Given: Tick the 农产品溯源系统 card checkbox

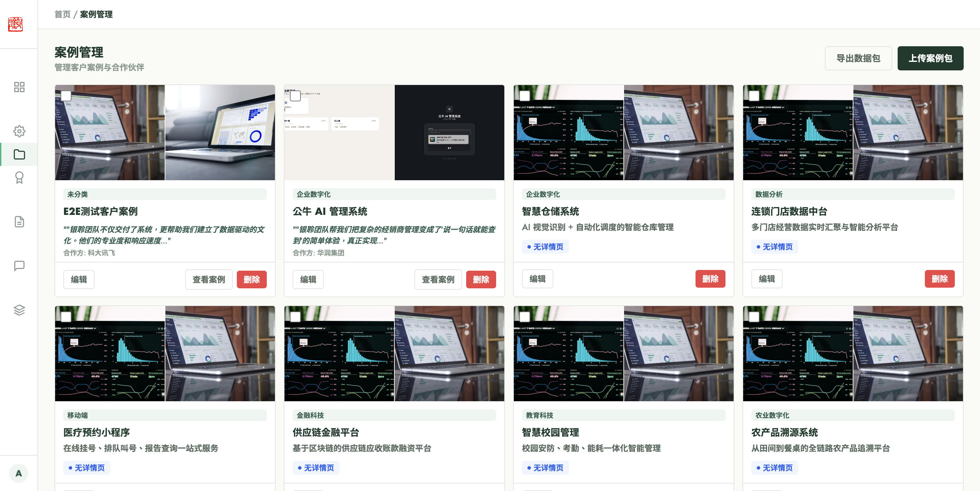Looking at the screenshot, I should [x=754, y=317].
